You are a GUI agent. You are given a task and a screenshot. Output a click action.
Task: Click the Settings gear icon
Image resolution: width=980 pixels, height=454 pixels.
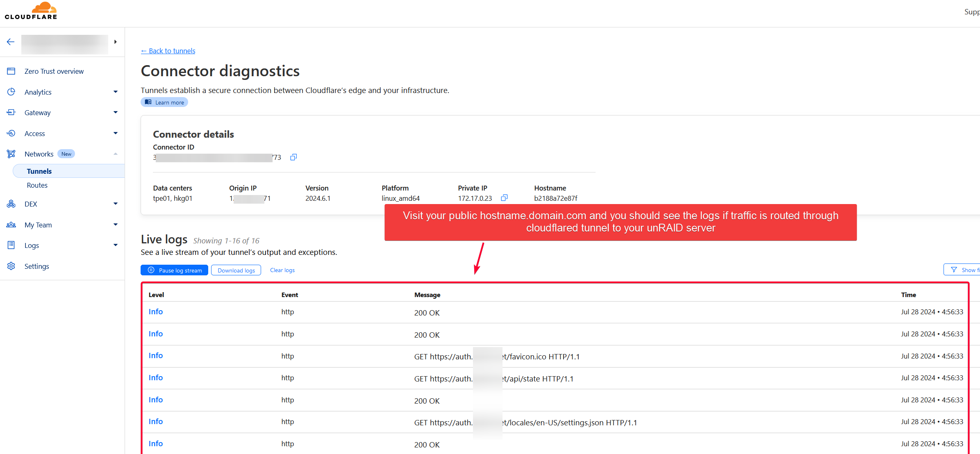11,266
